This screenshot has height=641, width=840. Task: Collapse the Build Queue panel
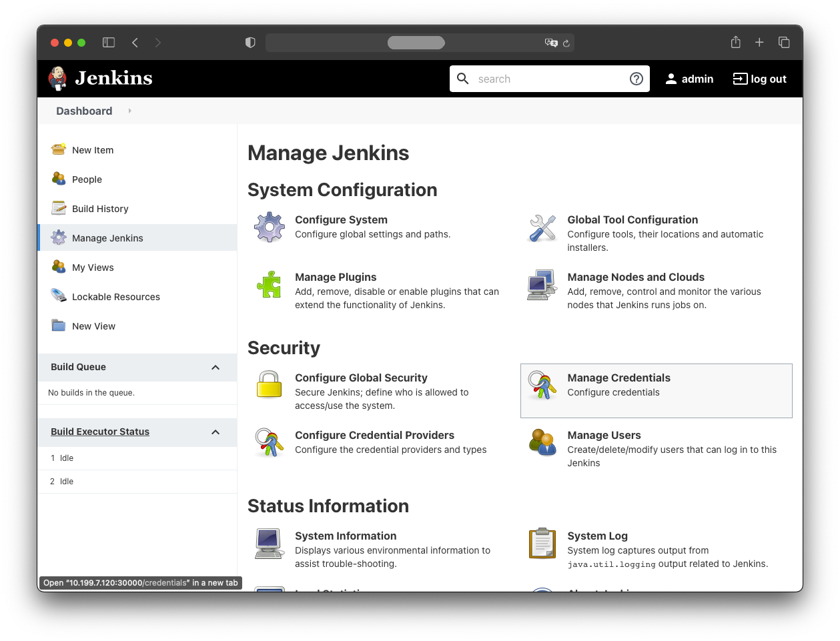click(216, 368)
